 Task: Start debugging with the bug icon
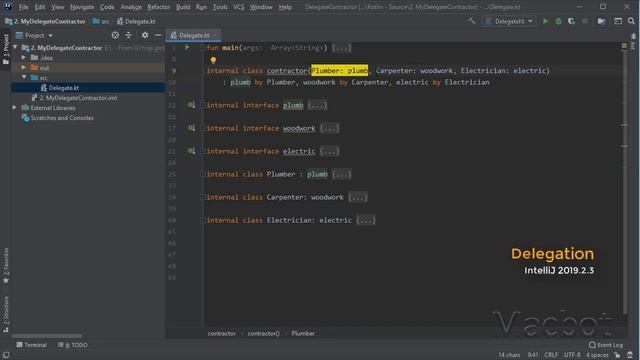coord(558,21)
